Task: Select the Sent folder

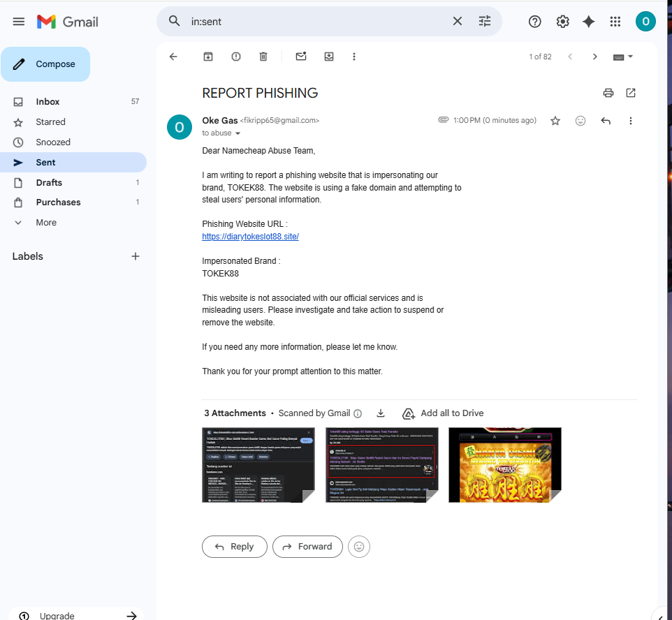Action: coord(73,163)
